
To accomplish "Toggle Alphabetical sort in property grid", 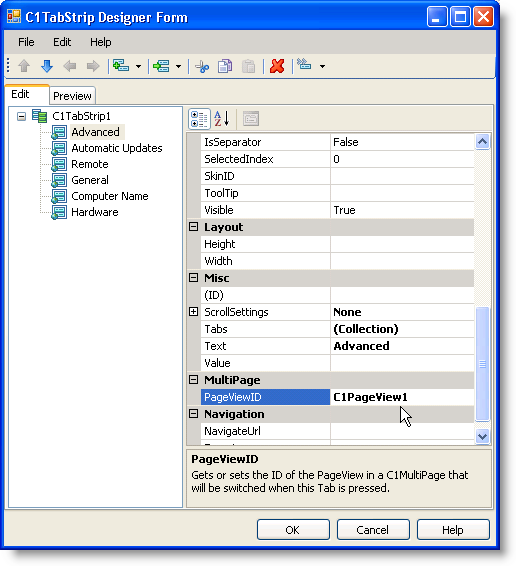I will pos(222,119).
